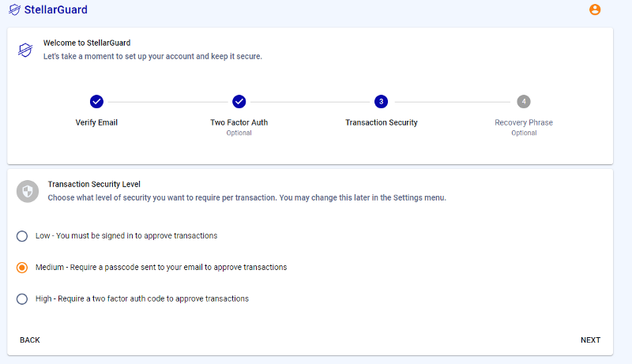Click 'Low - You must be signed in' label
This screenshot has height=364, width=632.
[126, 235]
